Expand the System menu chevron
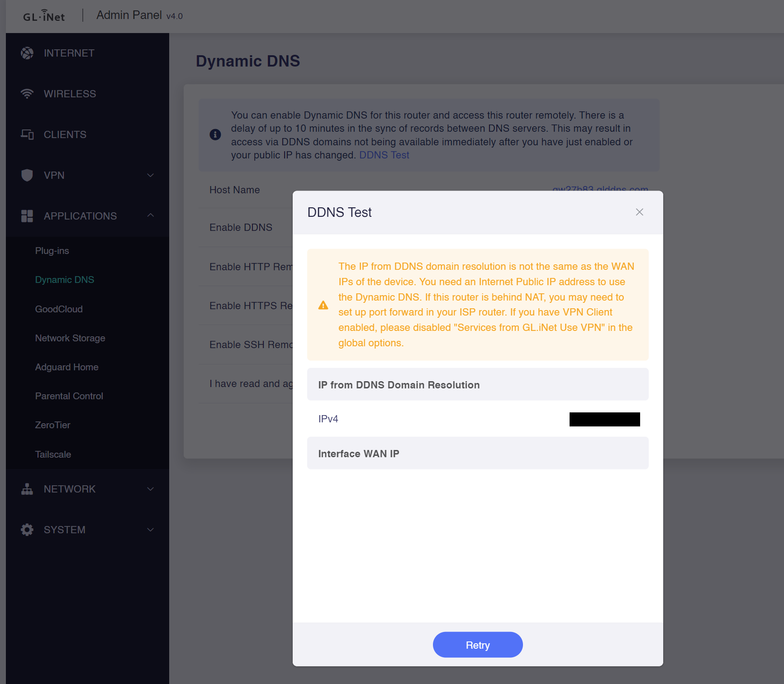784x684 pixels. click(x=151, y=530)
